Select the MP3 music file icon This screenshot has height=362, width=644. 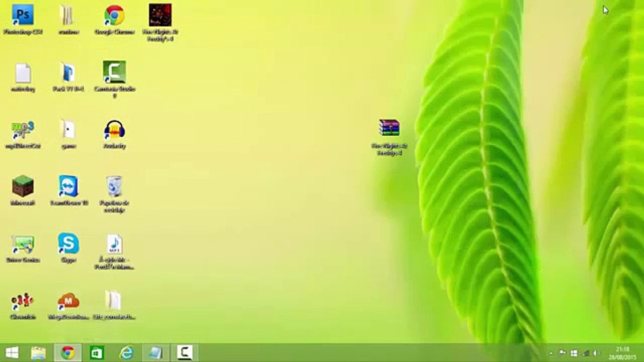tap(114, 244)
